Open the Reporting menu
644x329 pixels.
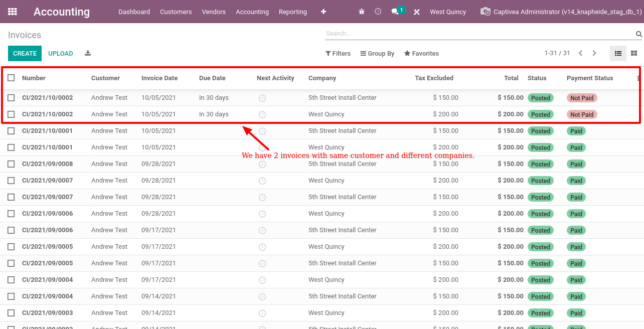point(293,12)
